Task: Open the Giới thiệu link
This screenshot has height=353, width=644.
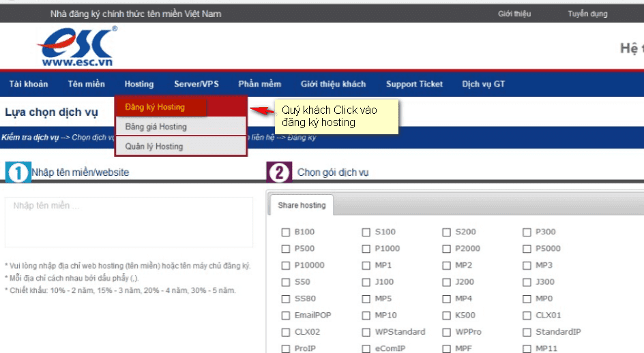Action: coord(514,14)
